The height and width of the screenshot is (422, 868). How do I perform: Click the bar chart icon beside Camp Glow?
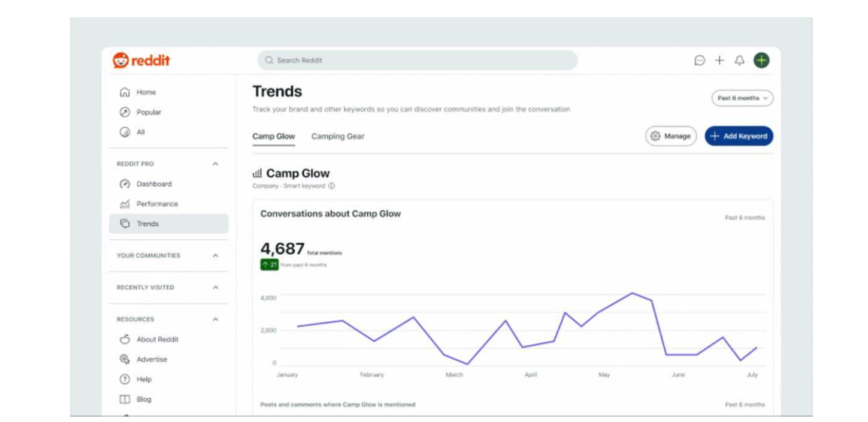click(257, 173)
